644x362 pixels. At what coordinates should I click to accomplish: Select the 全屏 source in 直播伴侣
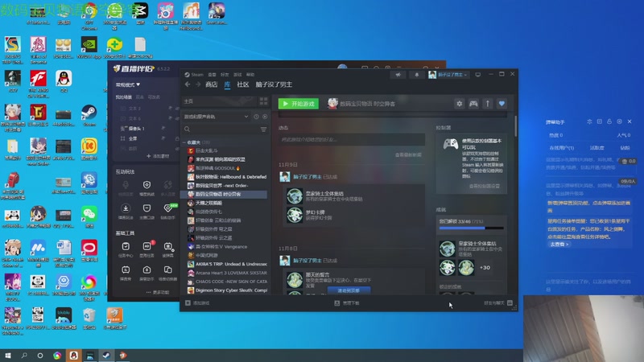[x=133, y=138]
